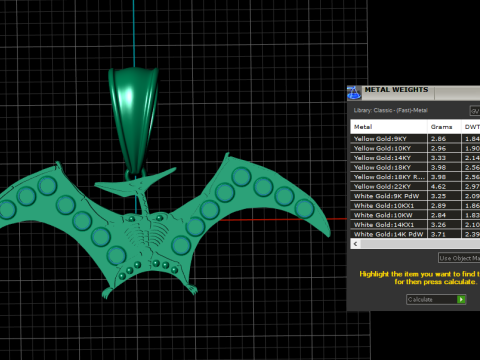
Task: Click the 3.33 grams value
Action: [438, 158]
